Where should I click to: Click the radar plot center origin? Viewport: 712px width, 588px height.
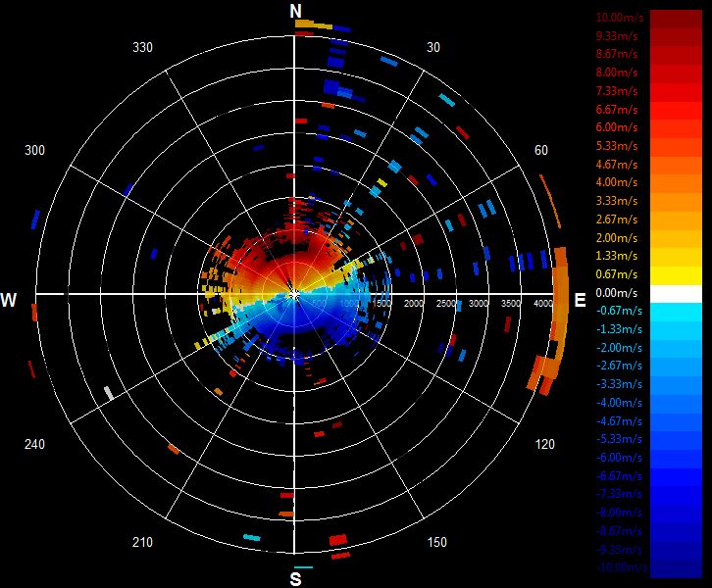294,294
